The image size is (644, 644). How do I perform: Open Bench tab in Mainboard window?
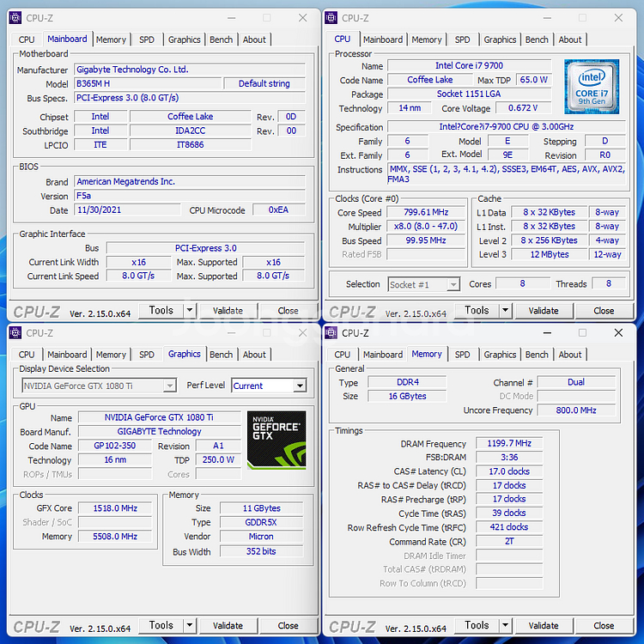click(x=221, y=39)
